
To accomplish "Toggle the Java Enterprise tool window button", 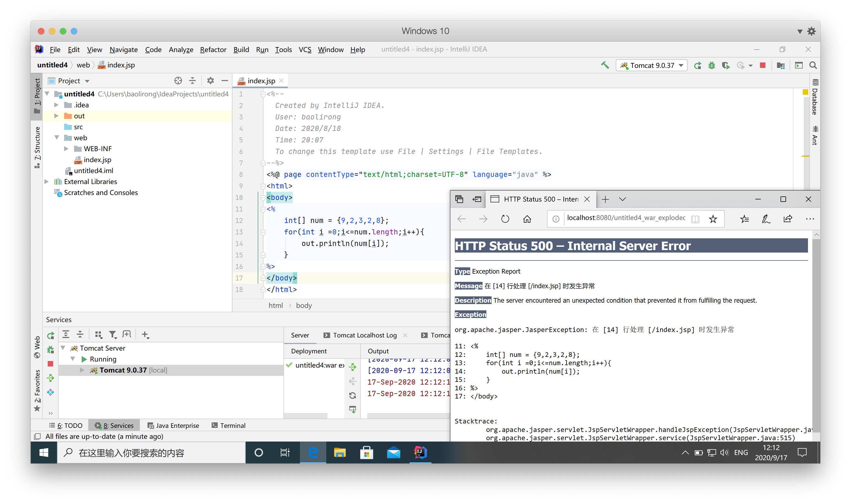I will coord(173,426).
